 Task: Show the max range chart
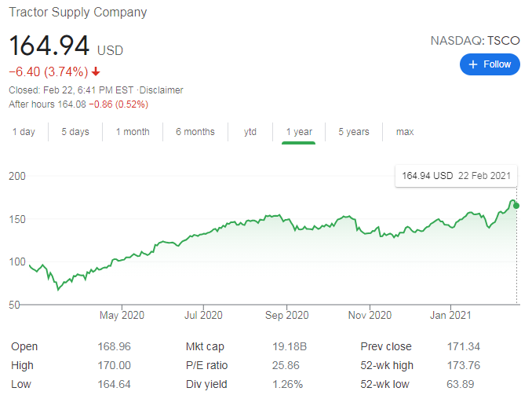(405, 132)
